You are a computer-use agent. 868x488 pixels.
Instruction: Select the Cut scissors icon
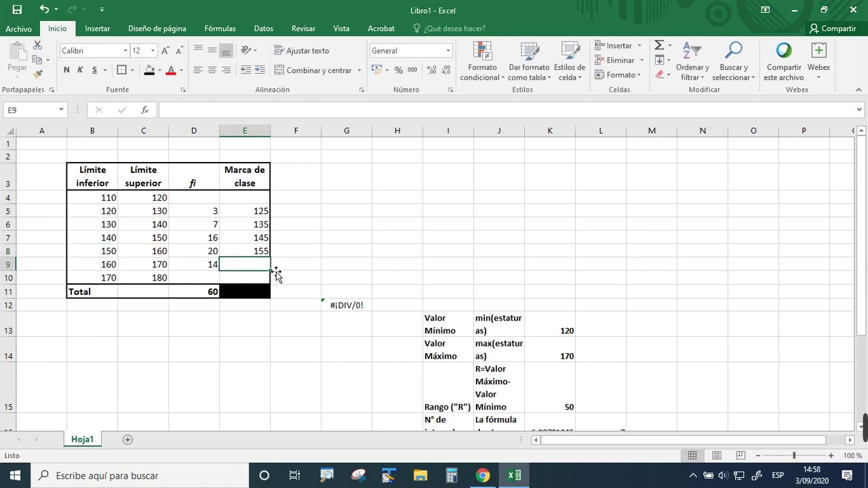[x=38, y=45]
